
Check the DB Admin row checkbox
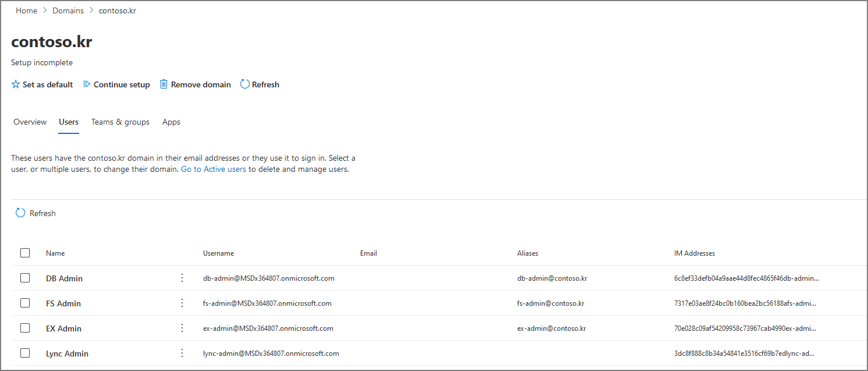pyautogui.click(x=25, y=278)
